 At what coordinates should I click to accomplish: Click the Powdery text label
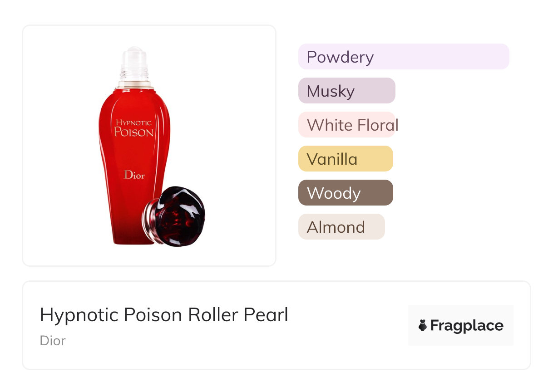[340, 57]
